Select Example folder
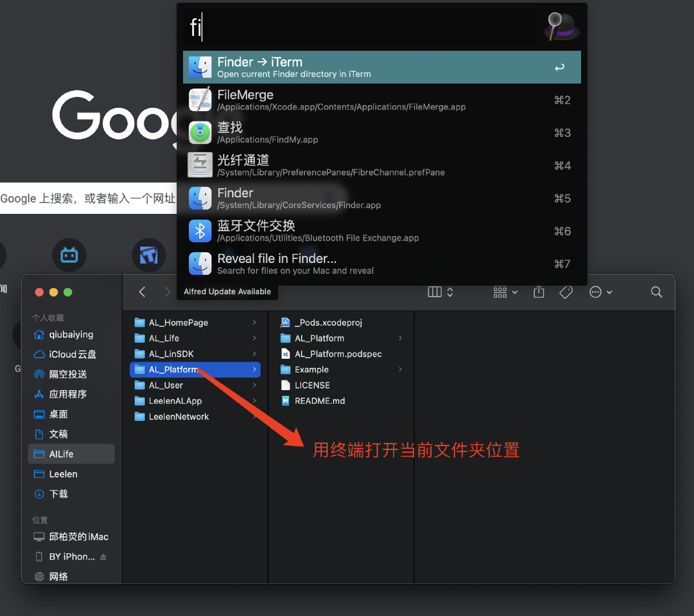The image size is (694, 616). 341,370
